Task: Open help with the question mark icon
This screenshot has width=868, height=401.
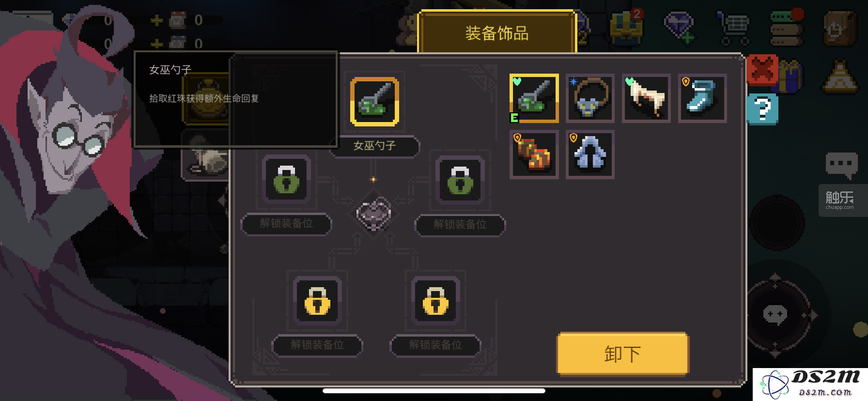Action: point(763,109)
